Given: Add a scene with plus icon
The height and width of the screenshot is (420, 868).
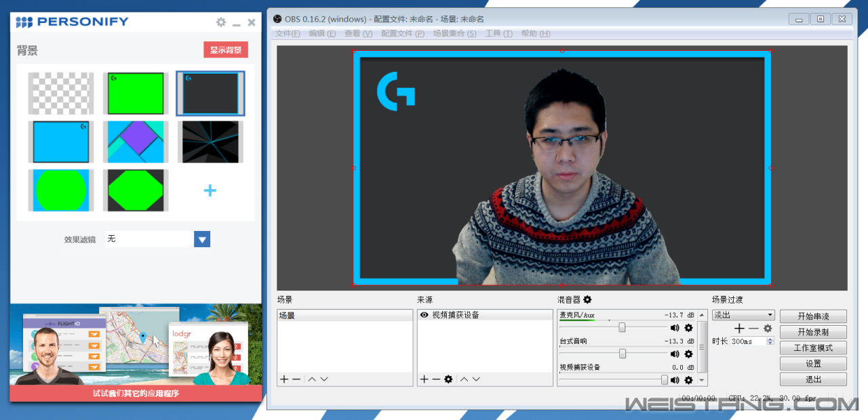Looking at the screenshot, I should tap(284, 379).
